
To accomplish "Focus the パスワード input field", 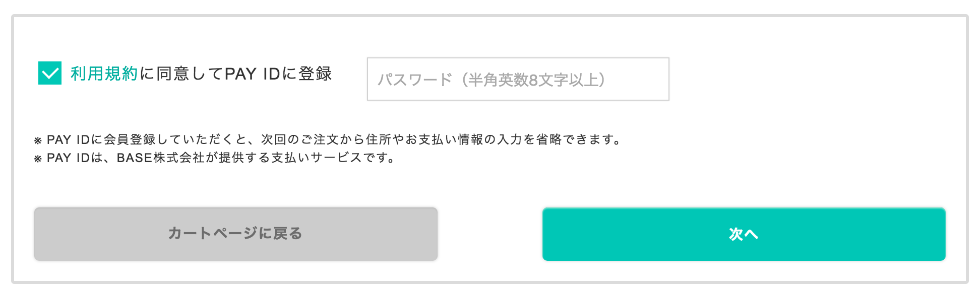I will (x=518, y=79).
